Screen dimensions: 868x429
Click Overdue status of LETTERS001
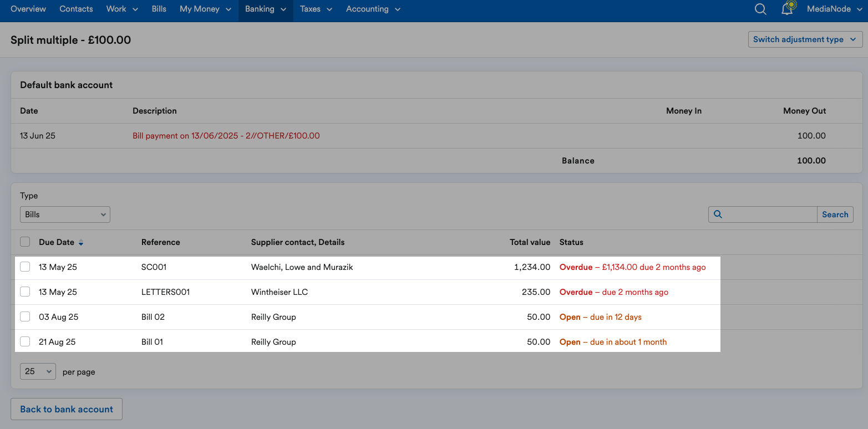(614, 292)
